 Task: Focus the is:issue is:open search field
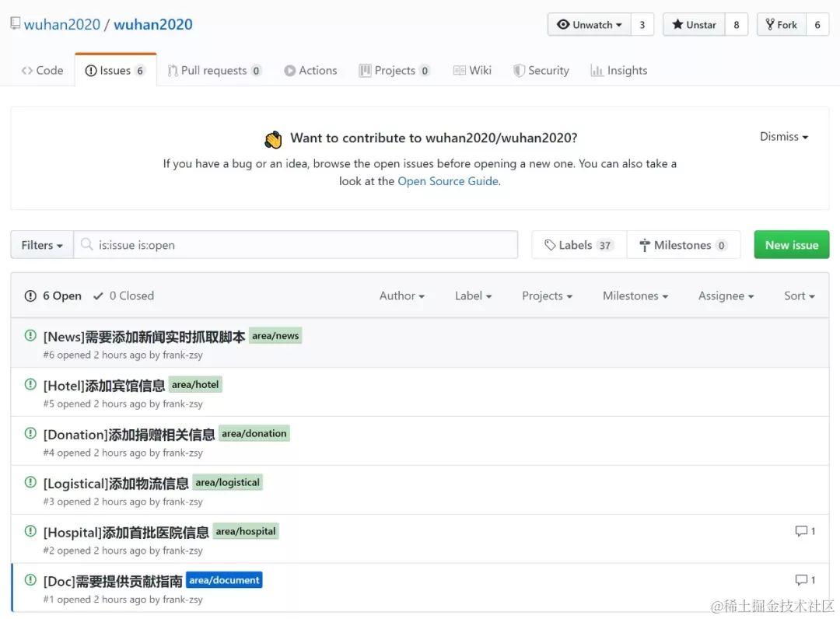click(x=296, y=245)
